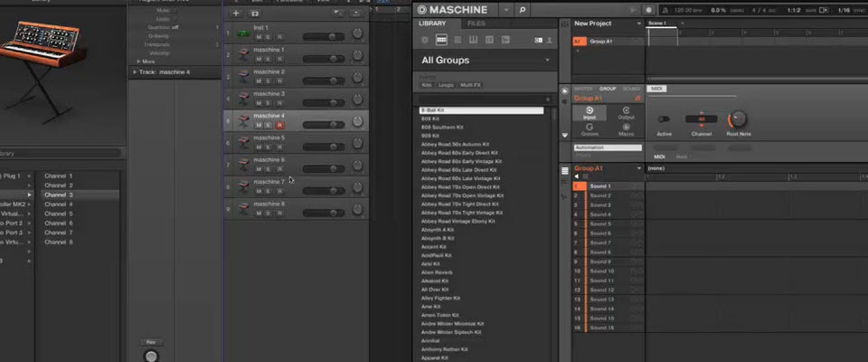Clear the Maschine browser search field
Image resolution: width=868 pixels, height=362 pixels.
coord(548,100)
